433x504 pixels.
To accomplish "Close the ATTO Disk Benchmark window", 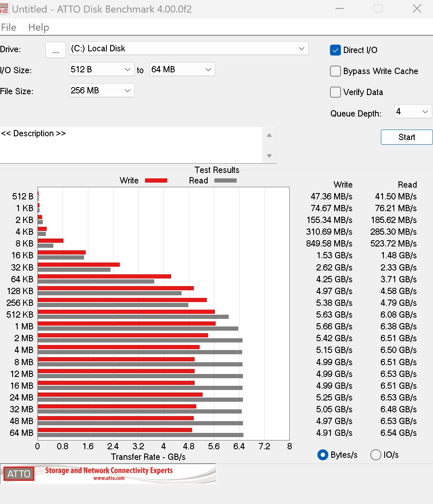I will 417,9.
